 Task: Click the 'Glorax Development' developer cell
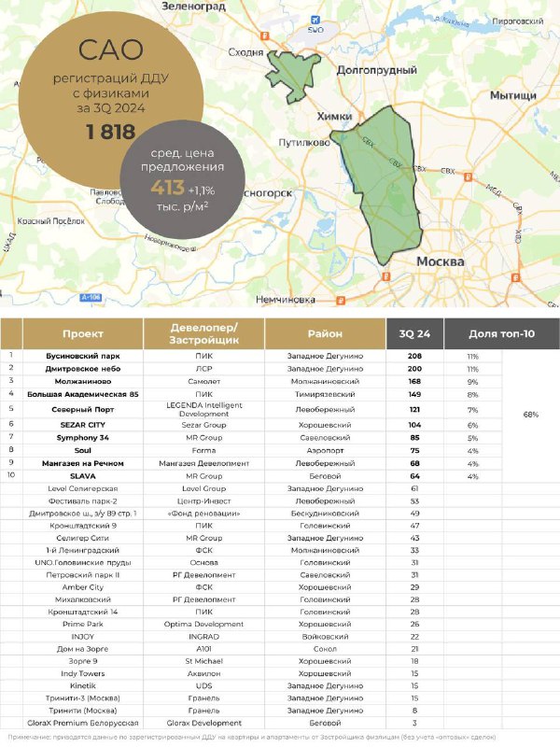pyautogui.click(x=203, y=723)
